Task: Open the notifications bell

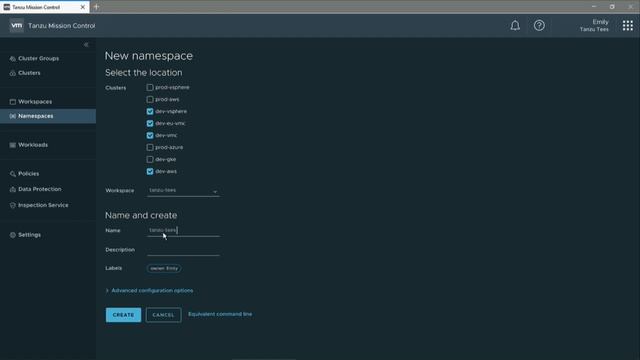Action: [x=515, y=26]
